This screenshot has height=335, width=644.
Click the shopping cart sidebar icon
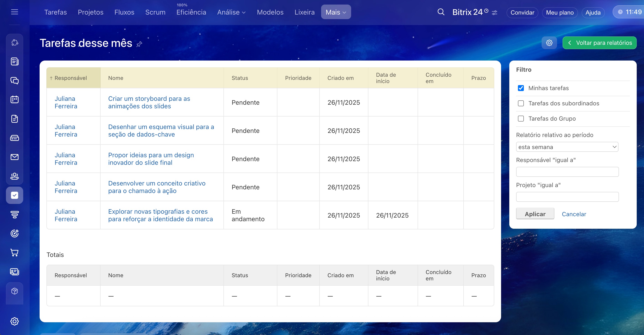click(15, 252)
